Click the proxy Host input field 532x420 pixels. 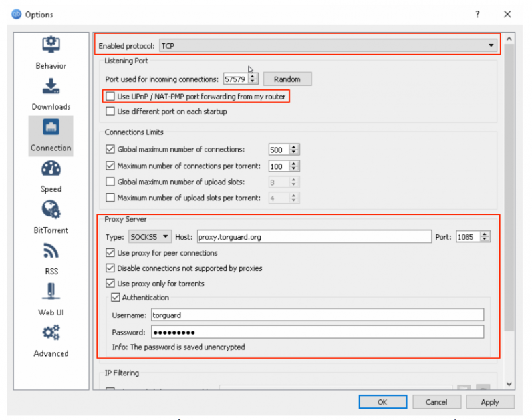pyautogui.click(x=314, y=236)
